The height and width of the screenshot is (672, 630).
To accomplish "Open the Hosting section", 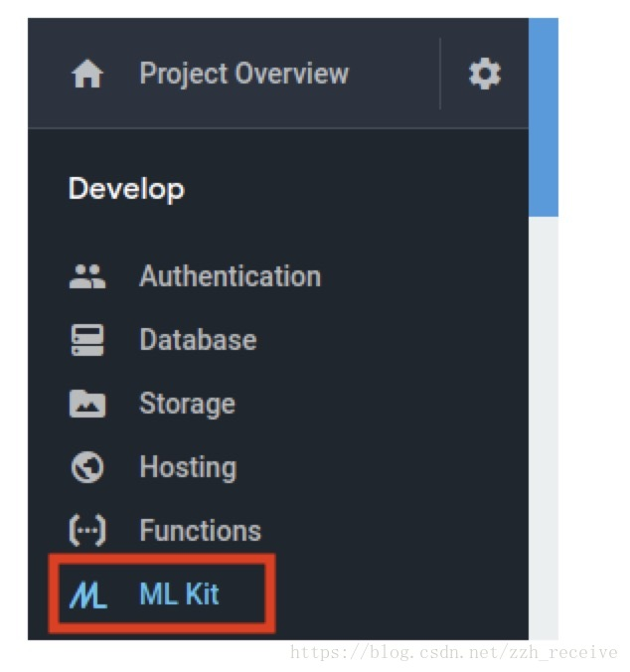I will tap(188, 467).
